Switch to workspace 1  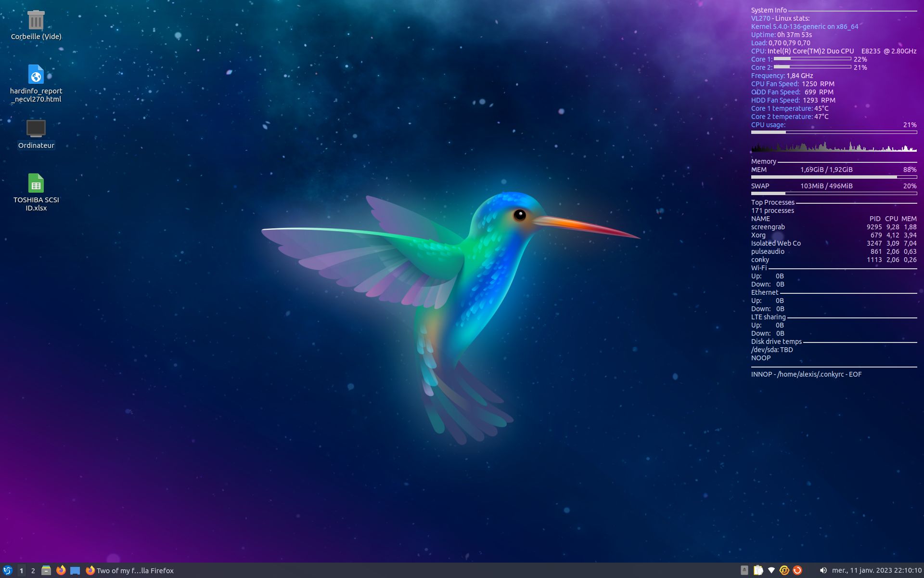pos(21,570)
